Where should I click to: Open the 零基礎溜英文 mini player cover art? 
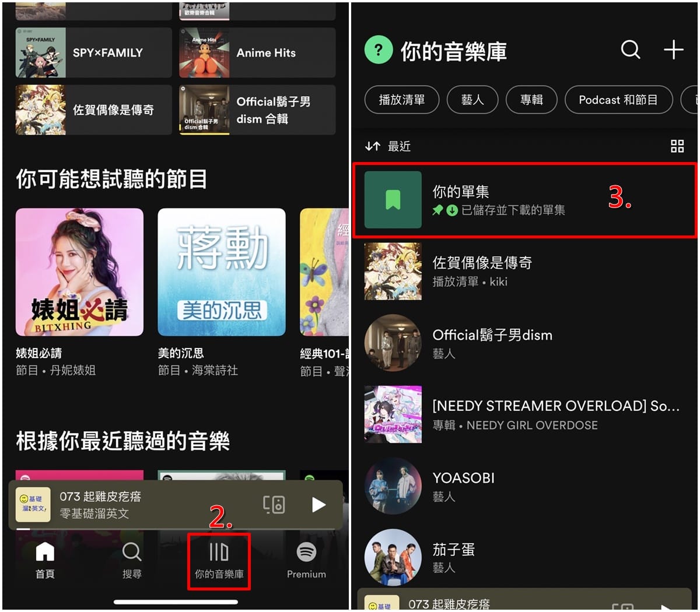[x=33, y=505]
